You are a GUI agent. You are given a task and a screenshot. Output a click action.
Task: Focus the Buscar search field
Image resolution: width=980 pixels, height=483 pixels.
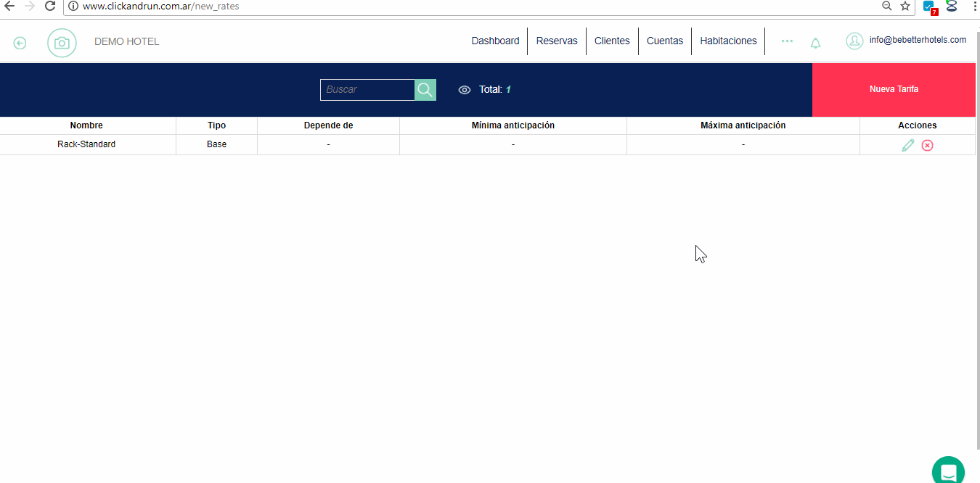point(367,90)
